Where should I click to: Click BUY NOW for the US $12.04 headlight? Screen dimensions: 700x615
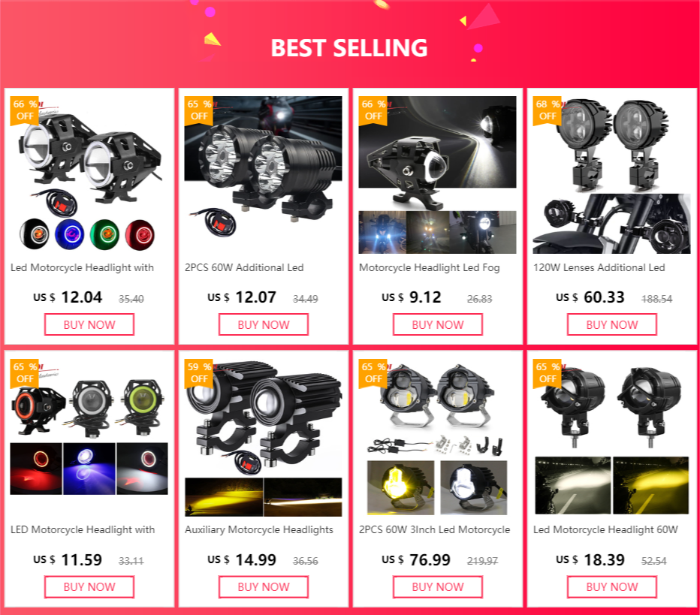click(89, 324)
